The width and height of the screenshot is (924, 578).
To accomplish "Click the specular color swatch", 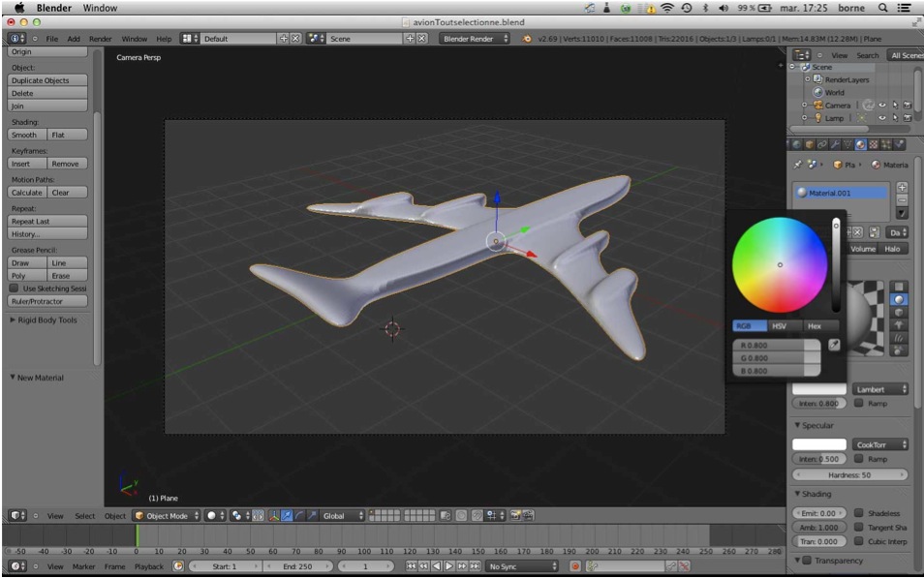I will (x=818, y=444).
